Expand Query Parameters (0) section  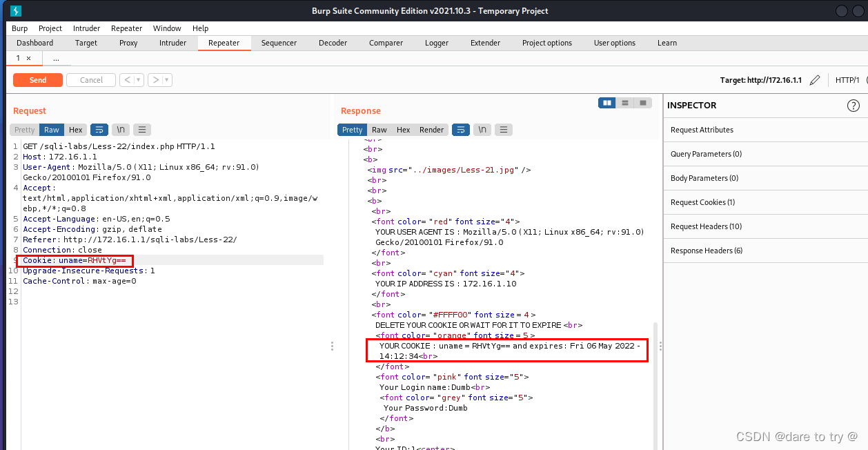766,154
